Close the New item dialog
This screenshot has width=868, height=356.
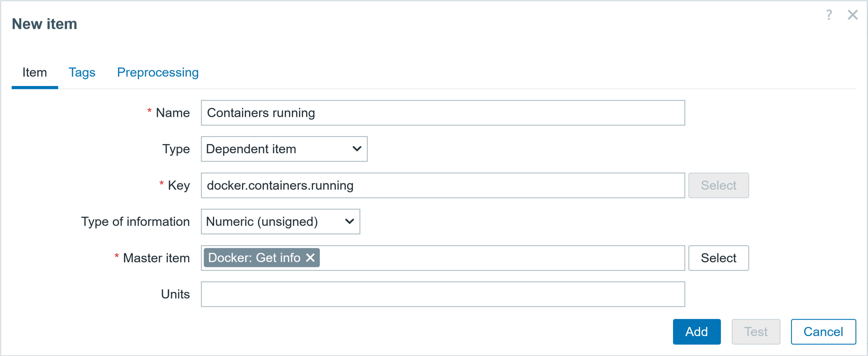point(852,15)
